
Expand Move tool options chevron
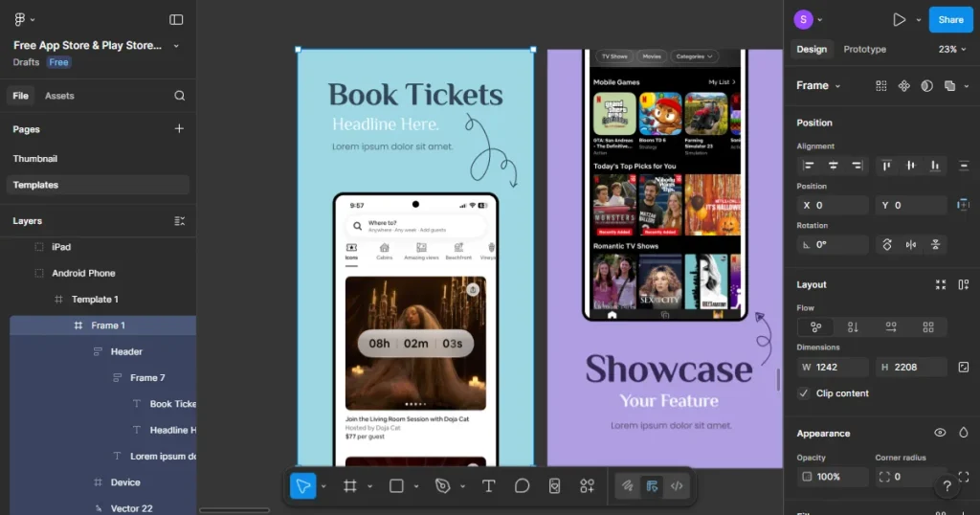click(x=323, y=486)
